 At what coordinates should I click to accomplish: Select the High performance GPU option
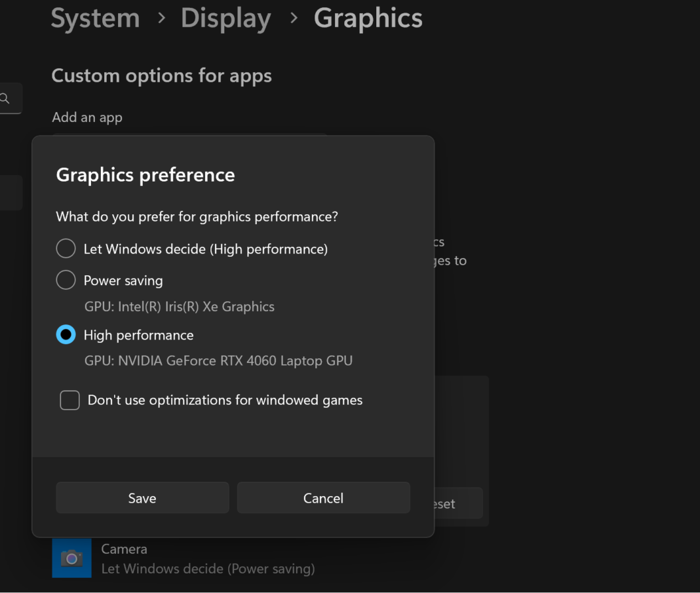66,334
